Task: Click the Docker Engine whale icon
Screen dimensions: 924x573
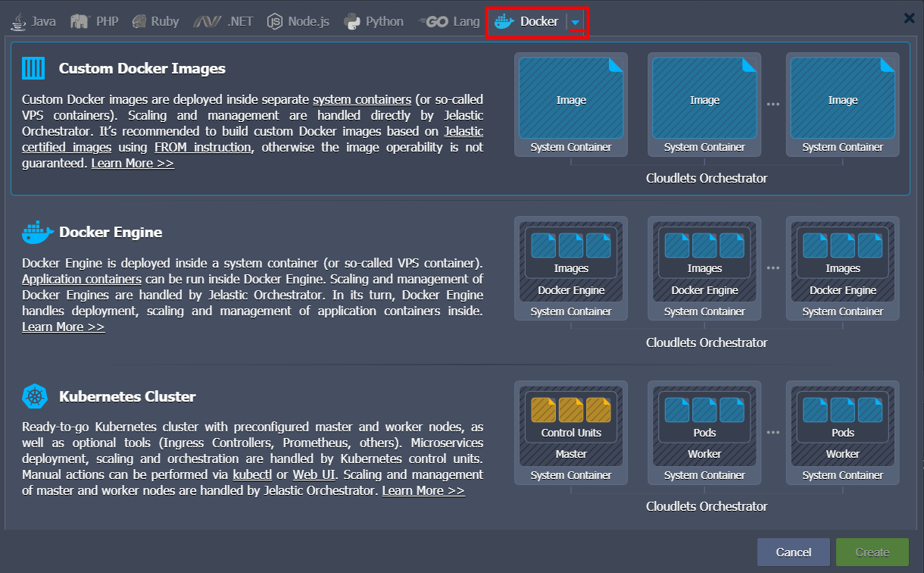Action: click(x=38, y=233)
